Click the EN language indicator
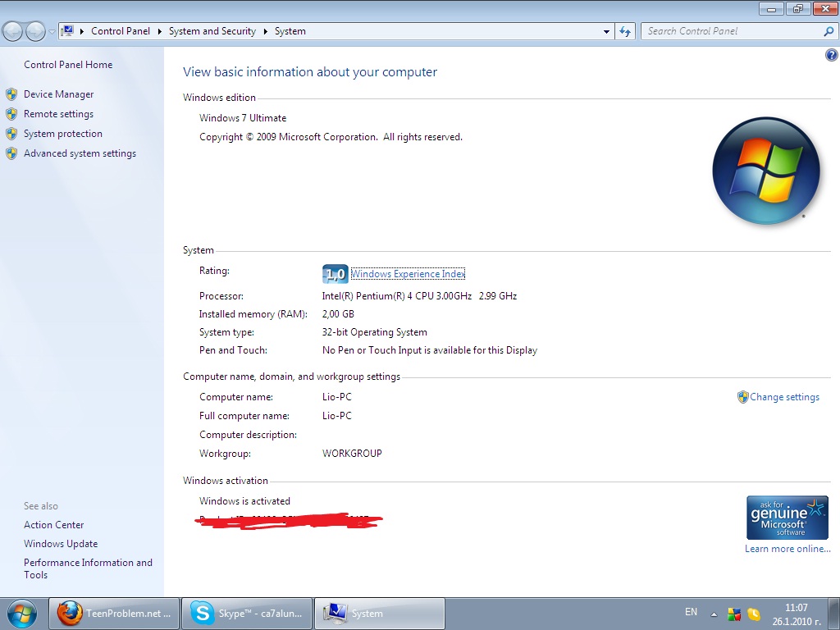 point(691,612)
